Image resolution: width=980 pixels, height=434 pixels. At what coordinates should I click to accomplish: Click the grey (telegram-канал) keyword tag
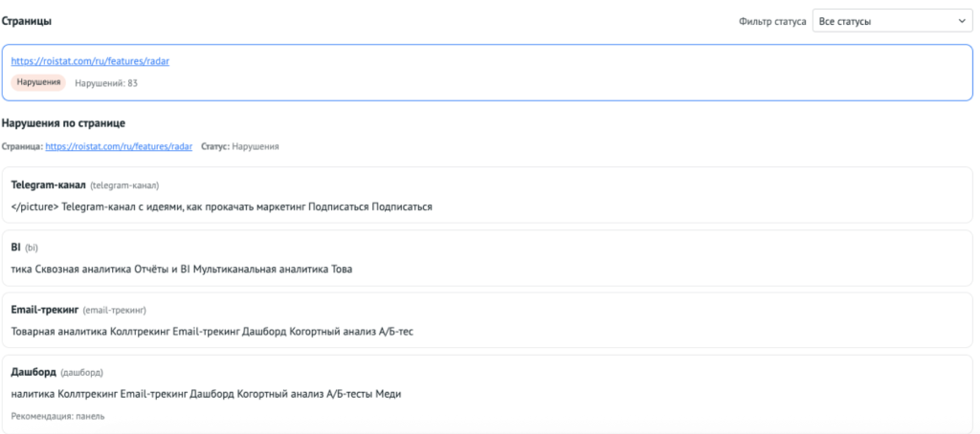(x=124, y=185)
